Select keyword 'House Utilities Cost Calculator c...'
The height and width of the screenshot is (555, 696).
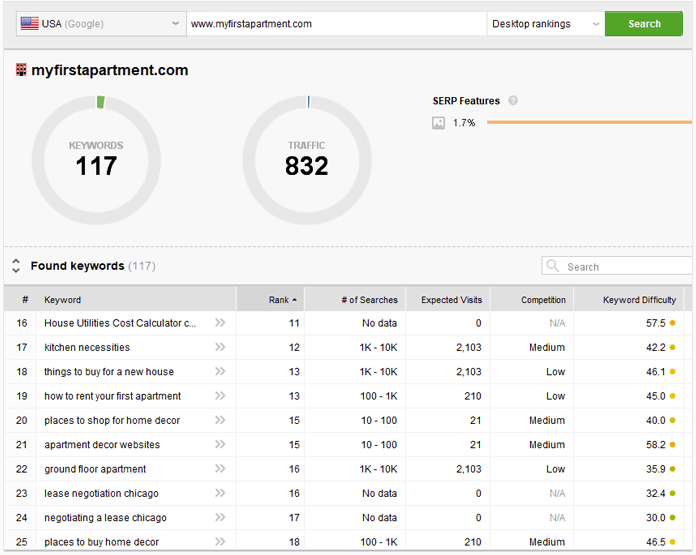(120, 323)
